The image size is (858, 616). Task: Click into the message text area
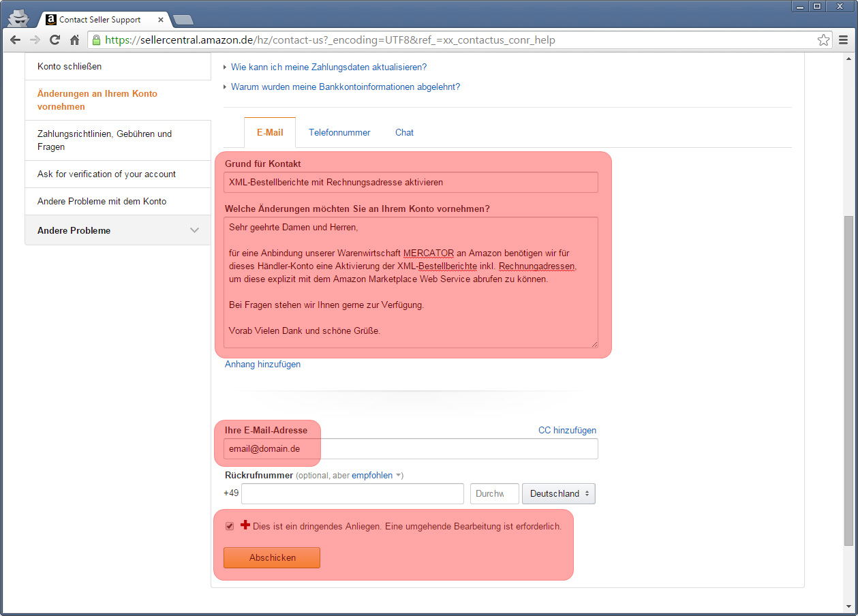[411, 283]
